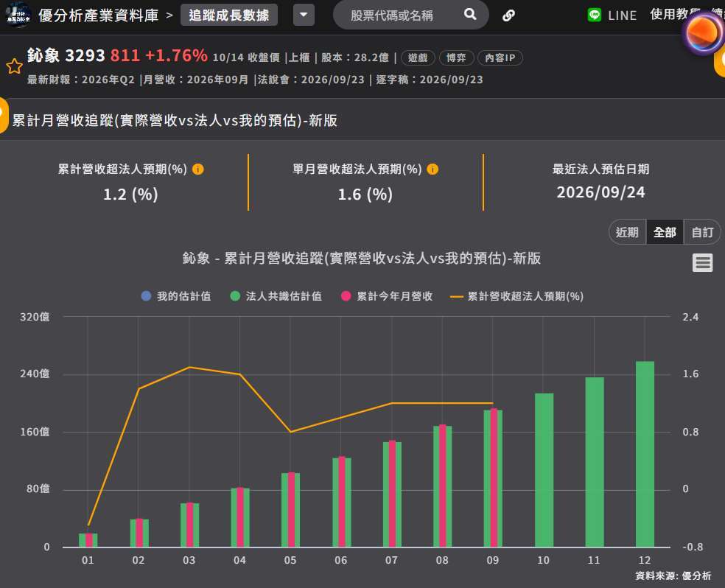Open dropdown arrow next to 追蹤成長數據
This screenshot has height=588, width=725.
[304, 15]
